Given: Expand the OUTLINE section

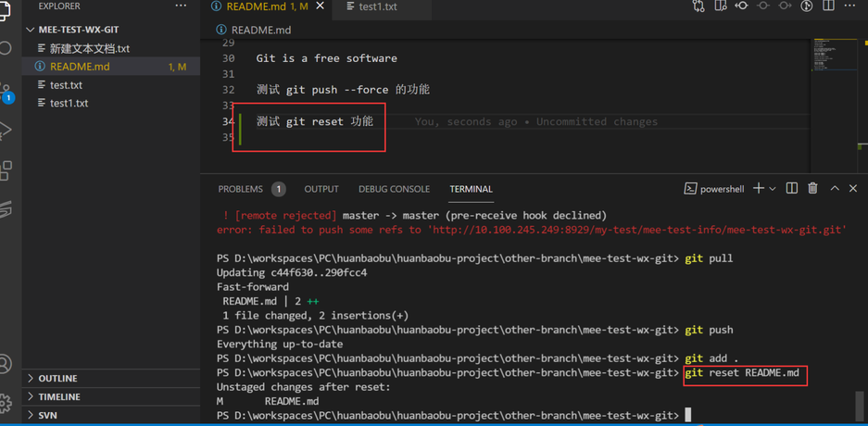Looking at the screenshot, I should (x=57, y=378).
